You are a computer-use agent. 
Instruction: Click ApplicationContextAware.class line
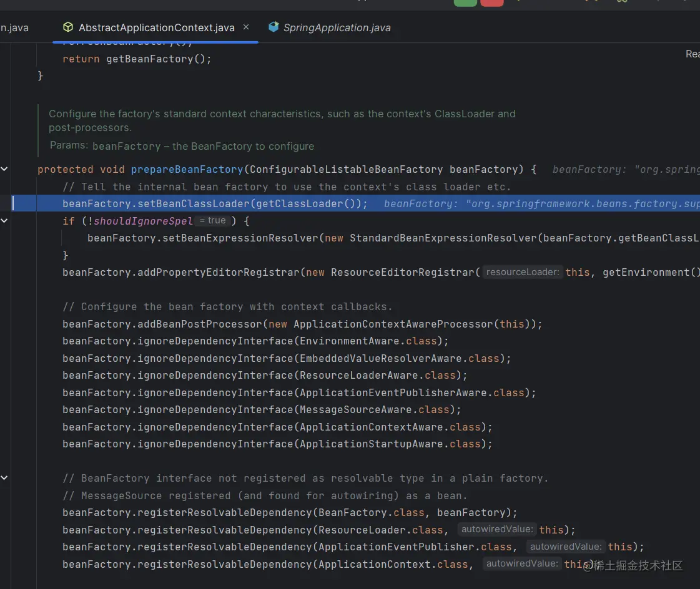[277, 427]
